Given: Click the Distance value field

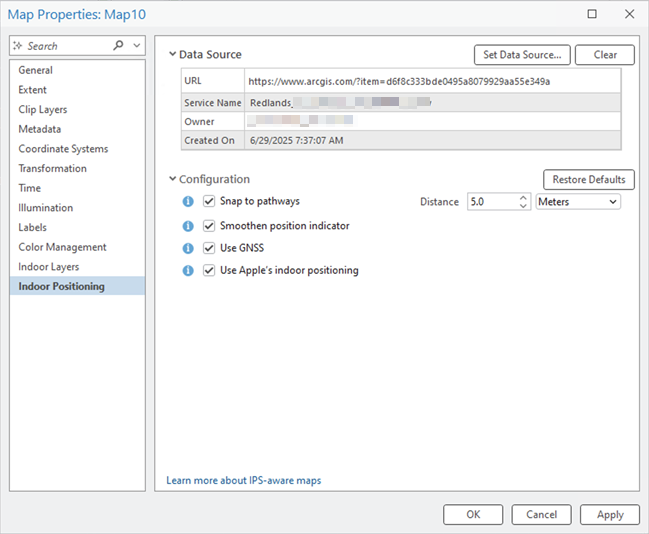Looking at the screenshot, I should point(490,202).
